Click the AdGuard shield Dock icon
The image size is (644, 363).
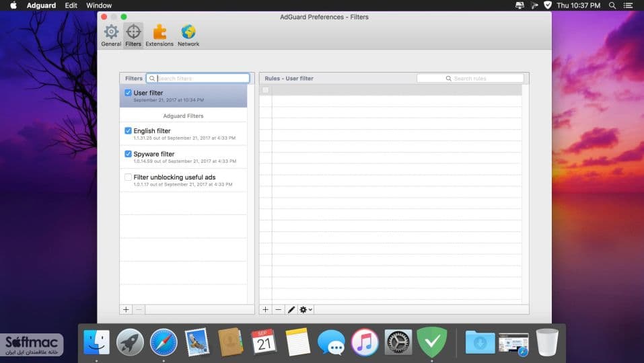click(x=431, y=342)
